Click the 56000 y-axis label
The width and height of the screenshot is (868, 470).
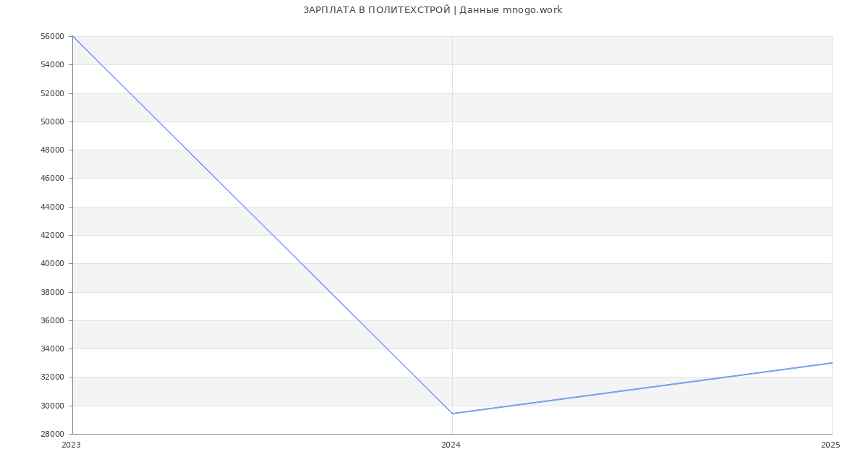coord(54,36)
